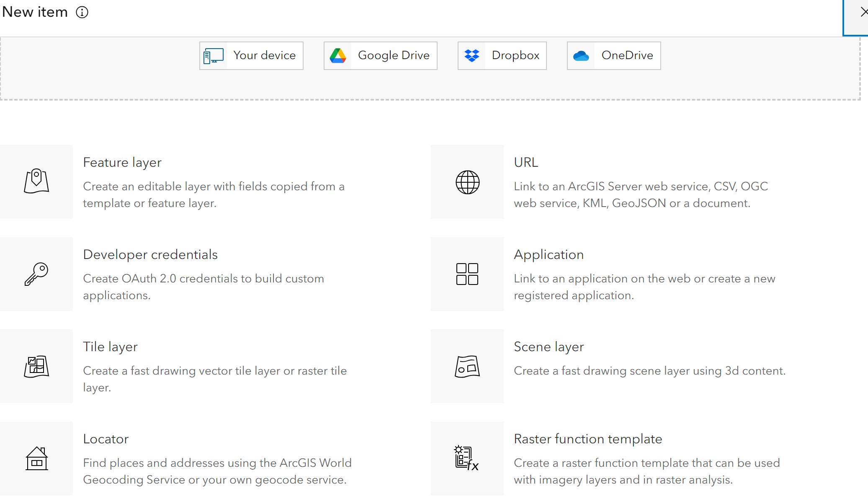This screenshot has height=502, width=868.
Task: Select the Raster function template heading
Action: [x=588, y=439]
